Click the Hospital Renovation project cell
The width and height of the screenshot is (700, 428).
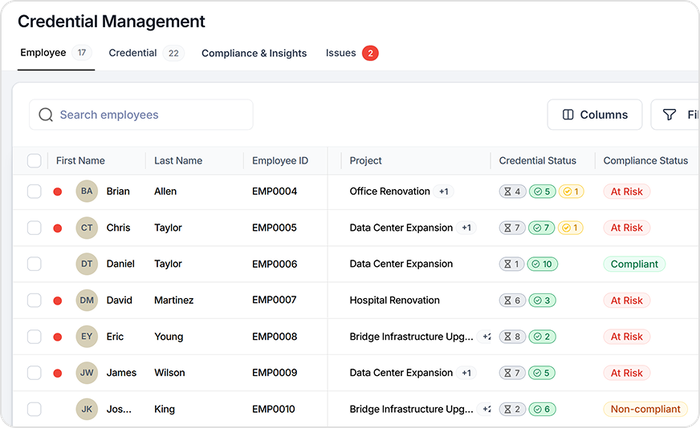point(395,300)
